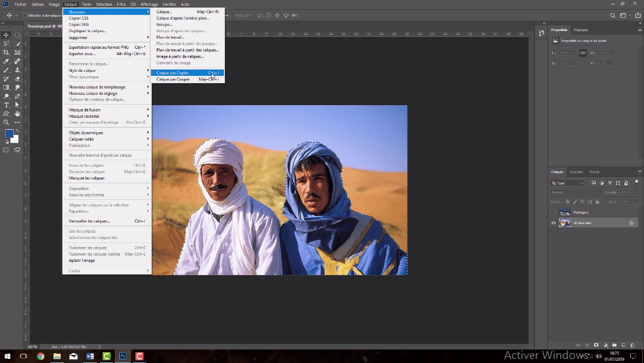
Task: Open the layer filter Type dropdown
Action: pos(567,183)
